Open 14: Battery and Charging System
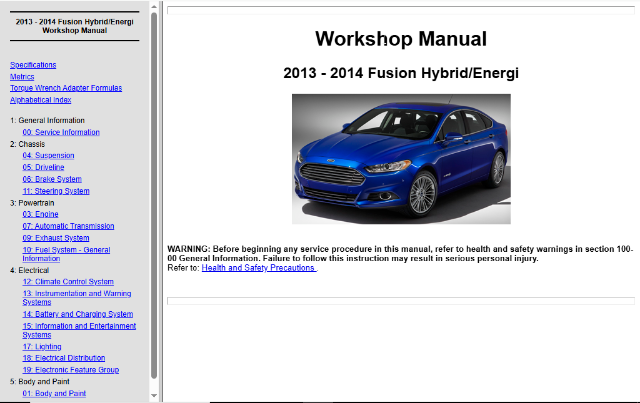 coord(78,314)
